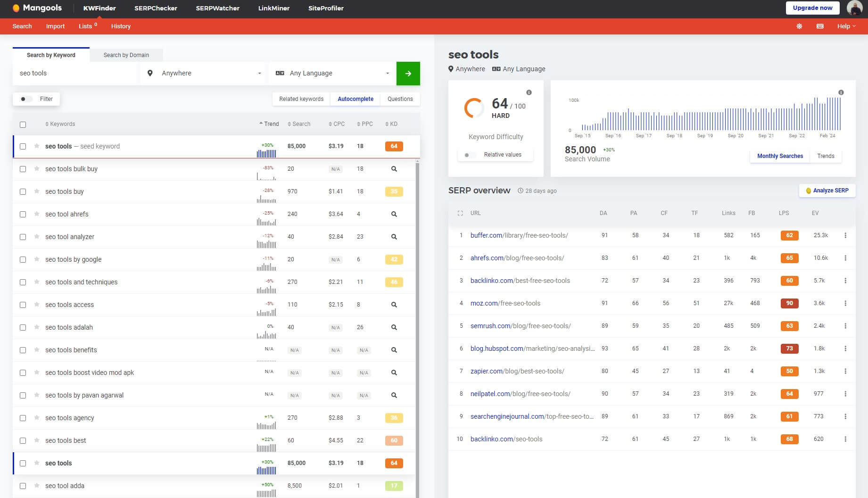Expand the Help menu
The height and width of the screenshot is (498, 868).
846,26
